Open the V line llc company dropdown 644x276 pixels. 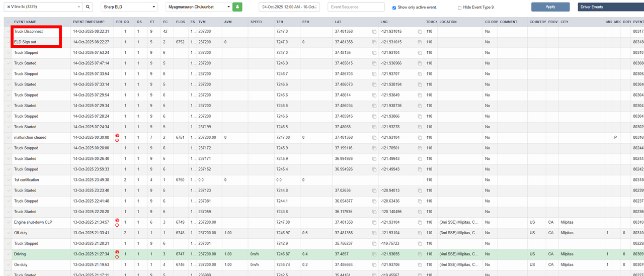point(43,7)
